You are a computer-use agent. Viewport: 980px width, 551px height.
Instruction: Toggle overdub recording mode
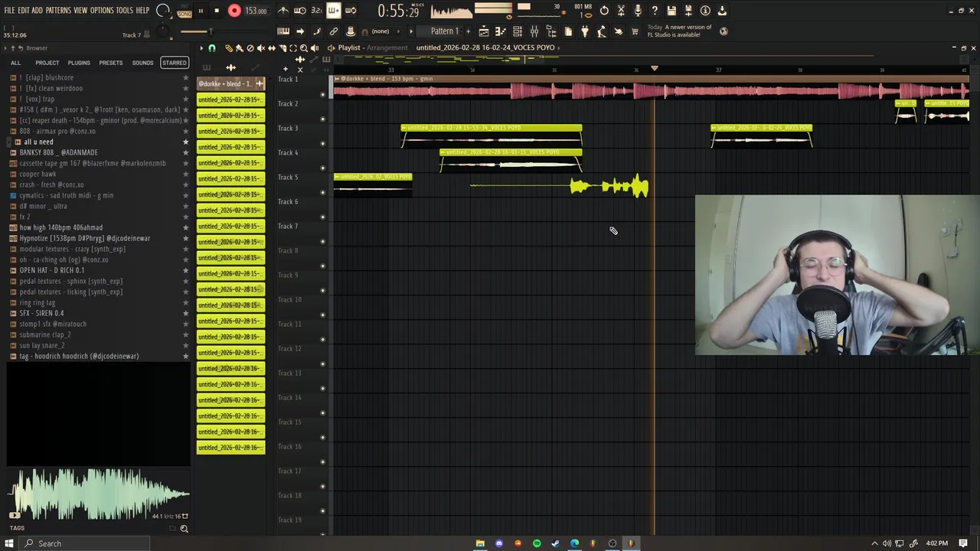[334, 11]
